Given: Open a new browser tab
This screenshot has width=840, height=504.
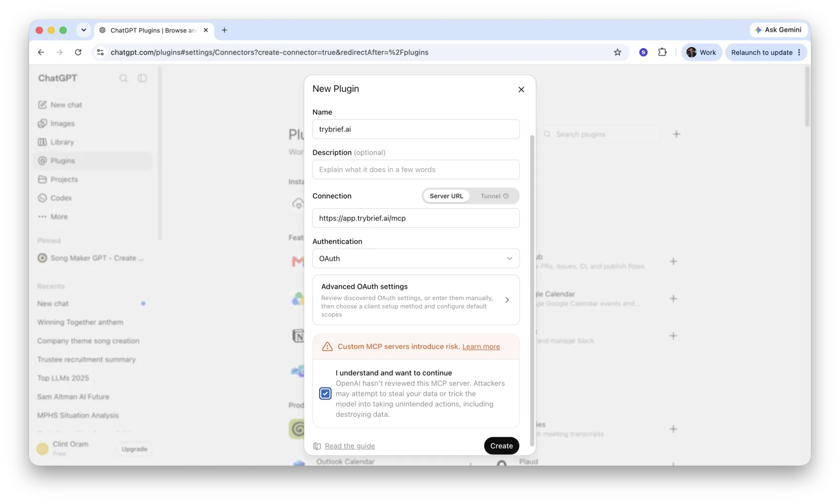Looking at the screenshot, I should click(x=224, y=30).
